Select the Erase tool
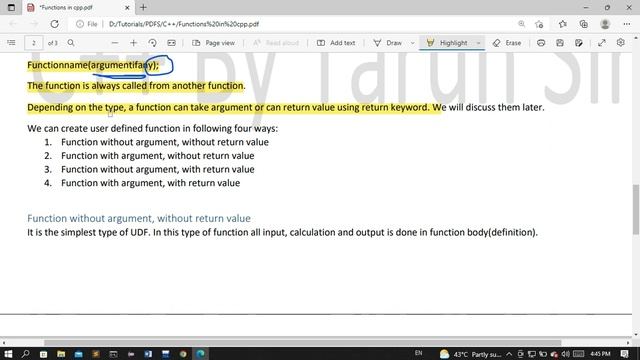 (x=507, y=42)
